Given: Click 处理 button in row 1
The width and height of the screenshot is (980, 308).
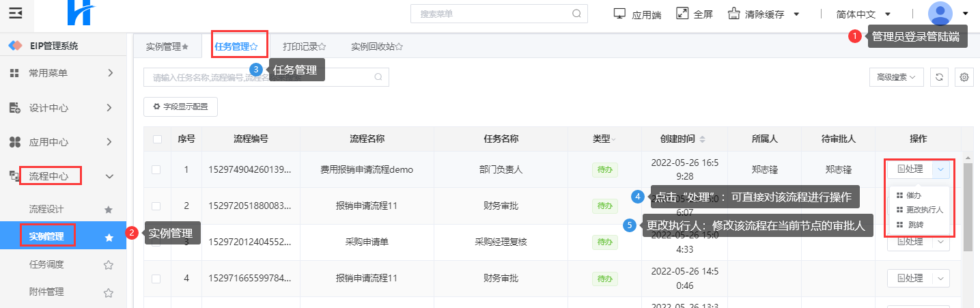Looking at the screenshot, I should 910,169.
